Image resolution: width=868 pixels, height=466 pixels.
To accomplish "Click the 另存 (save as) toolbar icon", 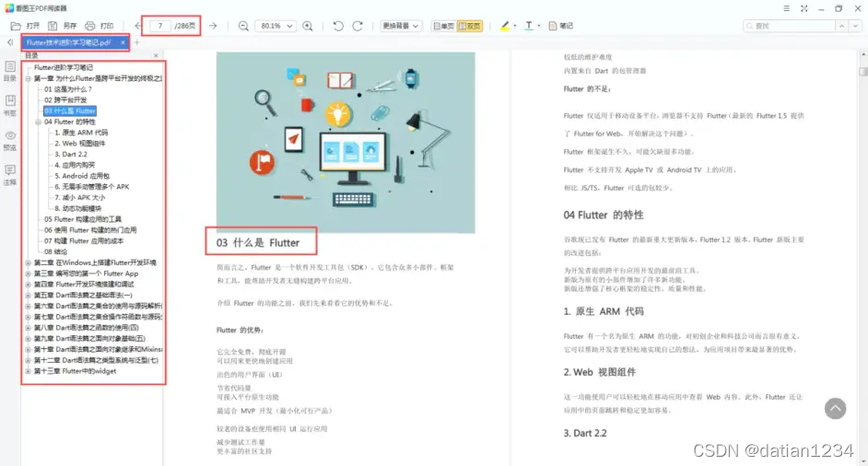I will (x=53, y=26).
